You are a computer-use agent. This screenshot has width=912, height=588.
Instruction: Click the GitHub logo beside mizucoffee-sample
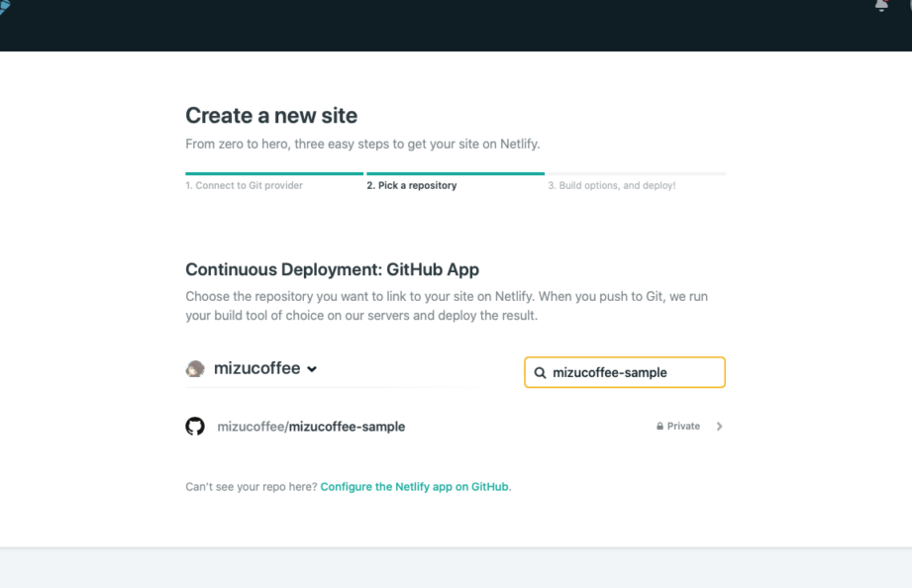(x=195, y=427)
